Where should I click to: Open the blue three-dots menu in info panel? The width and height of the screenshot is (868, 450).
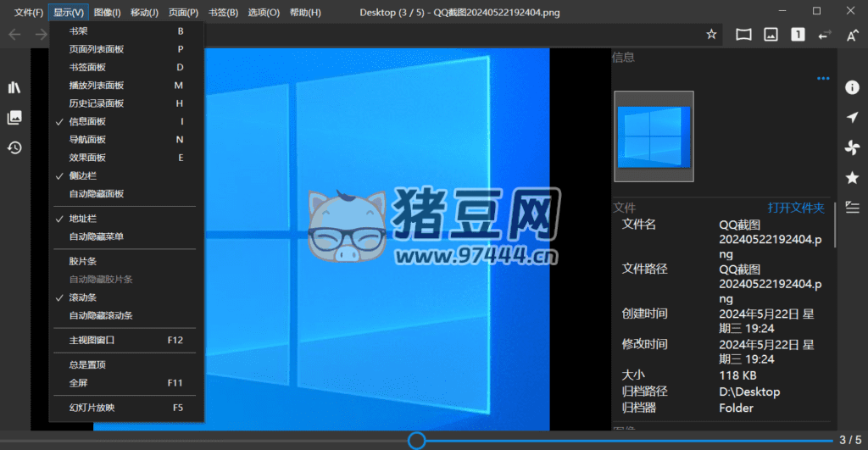tap(823, 79)
